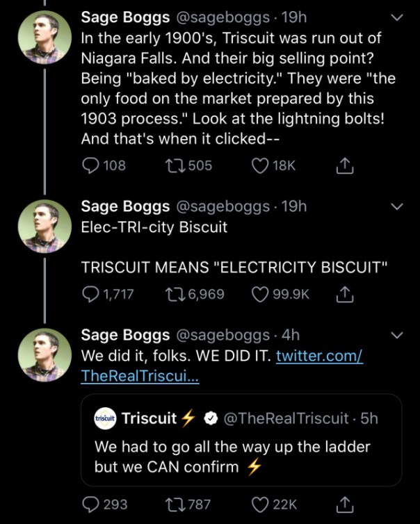Open Sage Boggs profile name on first tweet
Screen dimensions: 420x524
[x=125, y=17]
